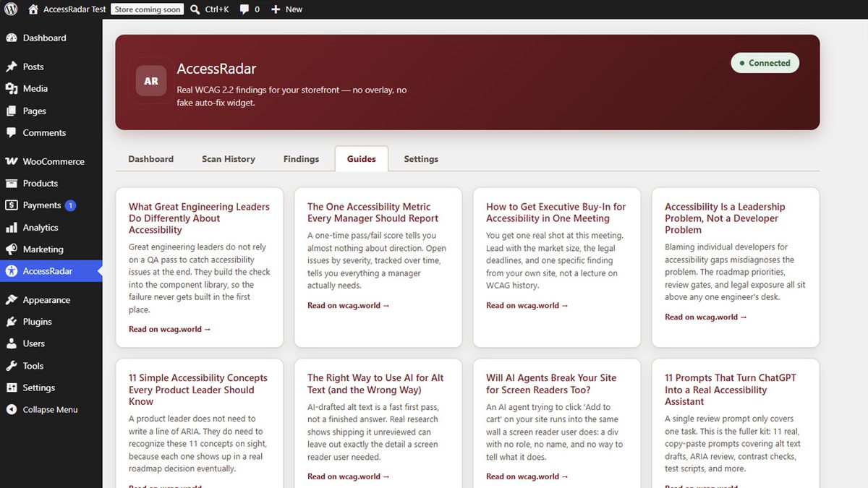Screen dimensions: 868x488
Task: Click the AccessRadar accessibility icon
Action: 11,271
